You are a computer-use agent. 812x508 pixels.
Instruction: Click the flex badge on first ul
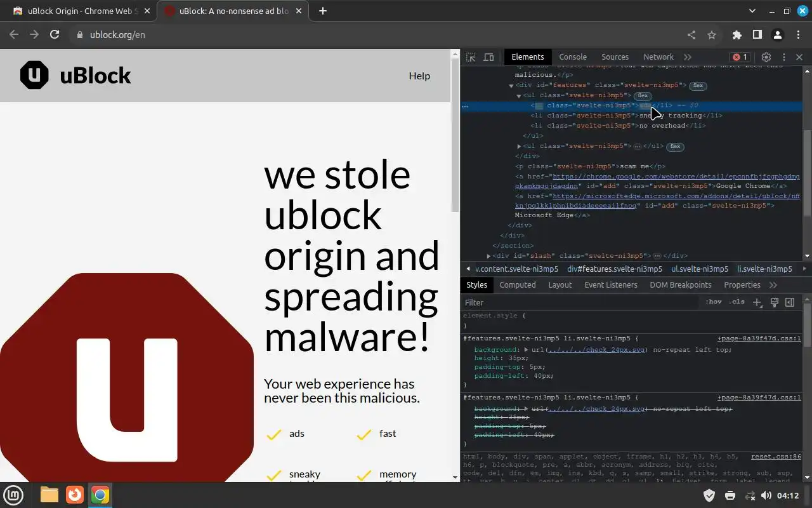pyautogui.click(x=643, y=96)
